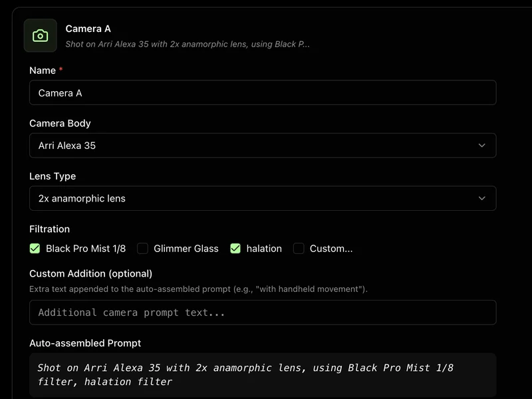Uncheck the halation filter checkbox
This screenshot has height=399, width=532.
point(235,248)
